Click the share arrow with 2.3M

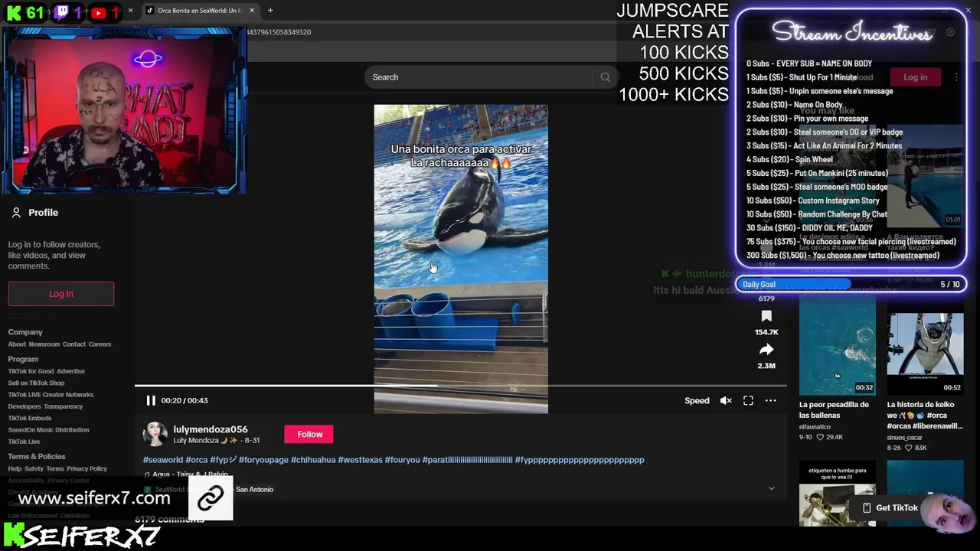click(x=766, y=350)
